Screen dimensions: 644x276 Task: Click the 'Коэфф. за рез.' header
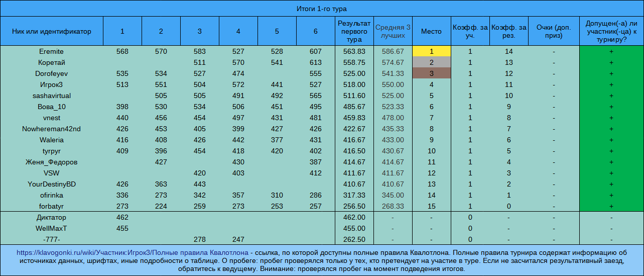tap(508, 31)
